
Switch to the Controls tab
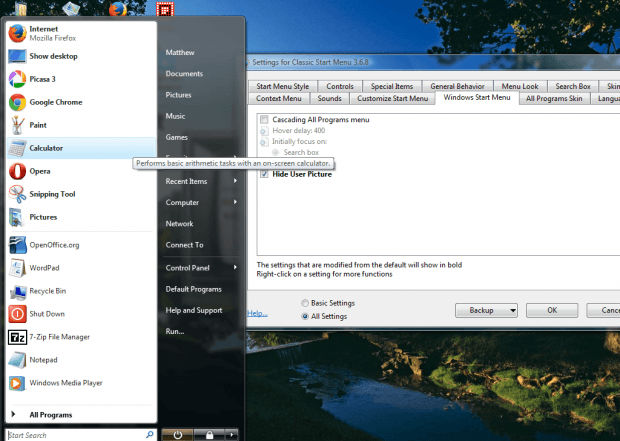point(340,86)
